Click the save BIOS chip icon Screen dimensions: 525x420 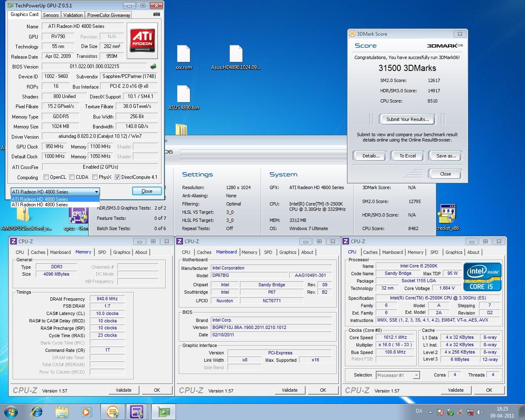pos(153,66)
